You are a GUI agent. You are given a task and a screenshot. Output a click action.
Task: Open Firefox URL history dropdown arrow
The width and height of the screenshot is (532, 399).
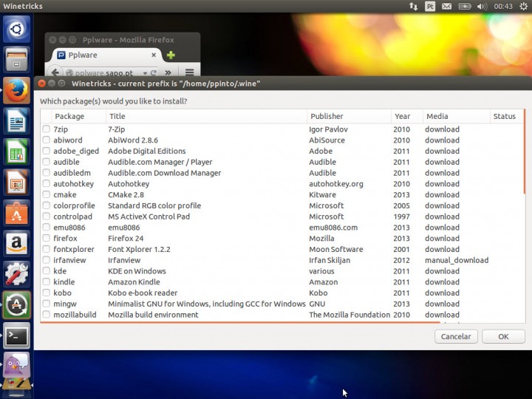pos(145,73)
